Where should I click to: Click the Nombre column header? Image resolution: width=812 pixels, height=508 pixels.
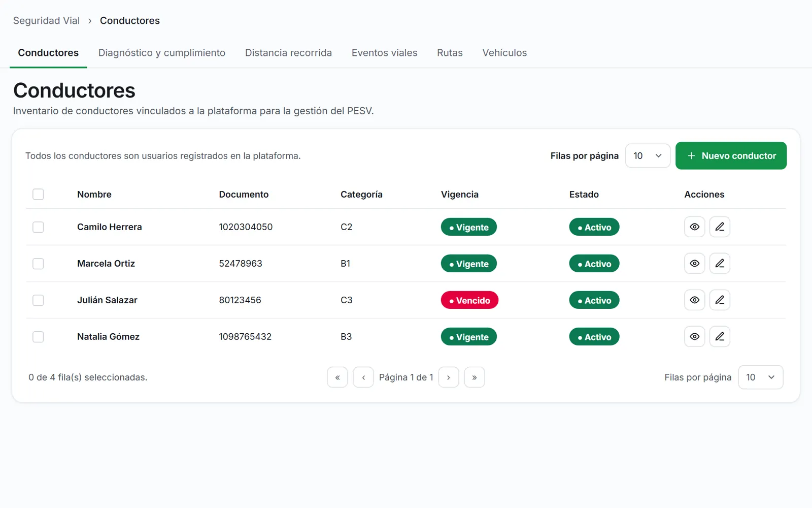point(94,194)
